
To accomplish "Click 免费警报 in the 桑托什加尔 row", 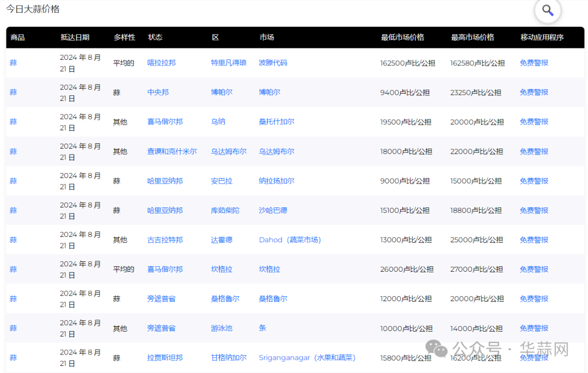I will click(534, 122).
